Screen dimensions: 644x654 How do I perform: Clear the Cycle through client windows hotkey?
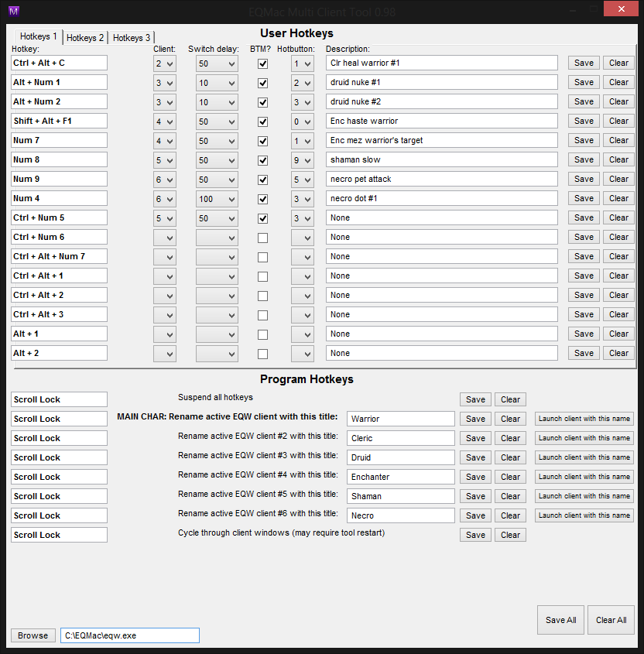(510, 535)
